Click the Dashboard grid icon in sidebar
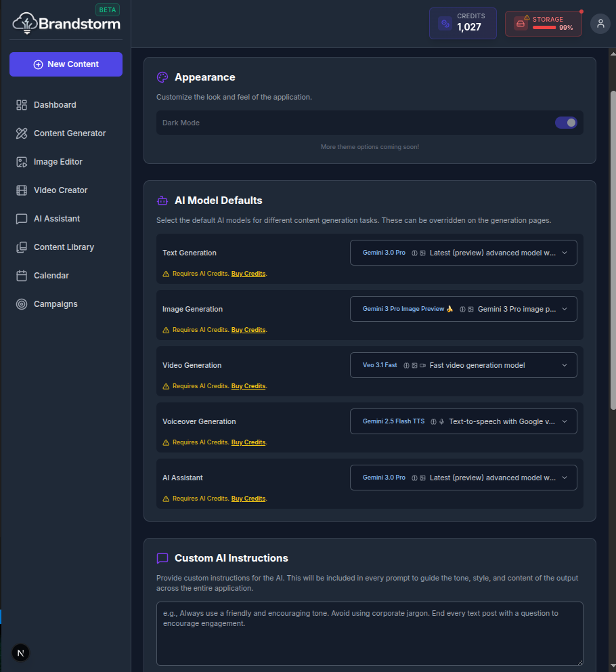 point(22,105)
